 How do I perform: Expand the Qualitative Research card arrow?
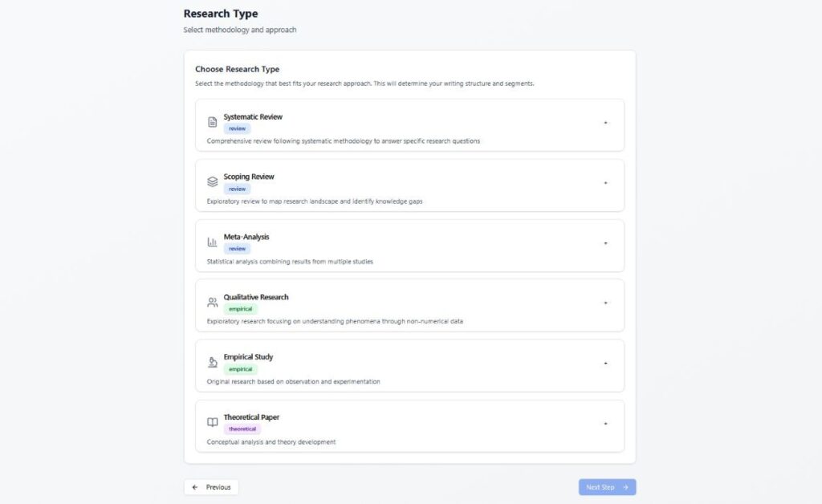[605, 303]
